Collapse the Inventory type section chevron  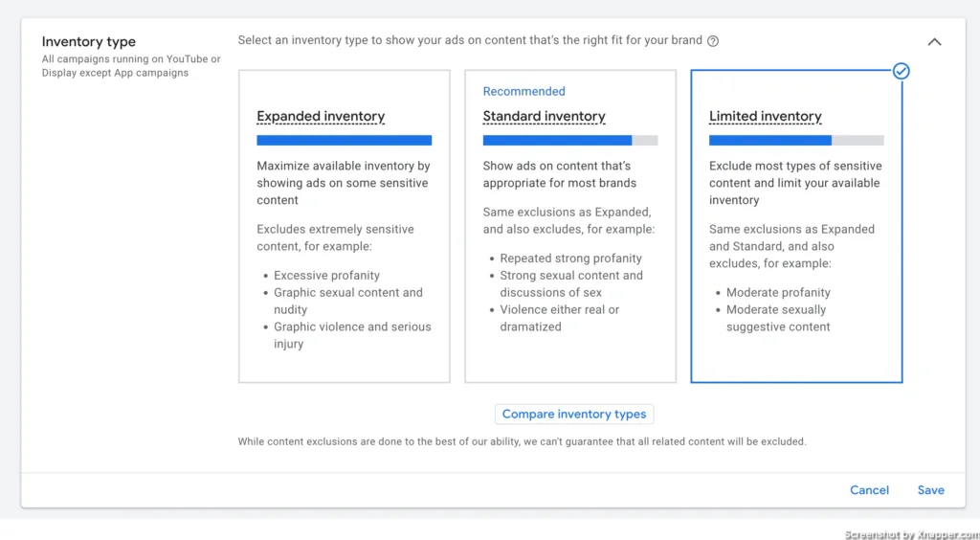pos(934,42)
